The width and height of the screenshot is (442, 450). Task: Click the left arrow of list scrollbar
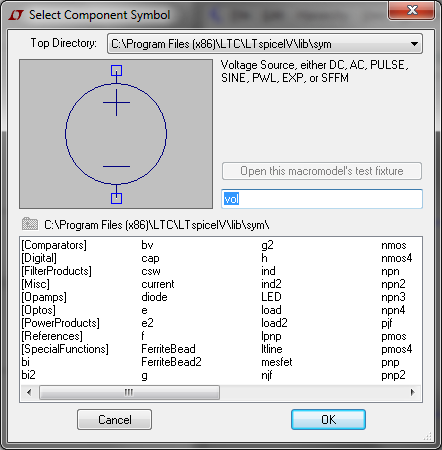click(29, 392)
